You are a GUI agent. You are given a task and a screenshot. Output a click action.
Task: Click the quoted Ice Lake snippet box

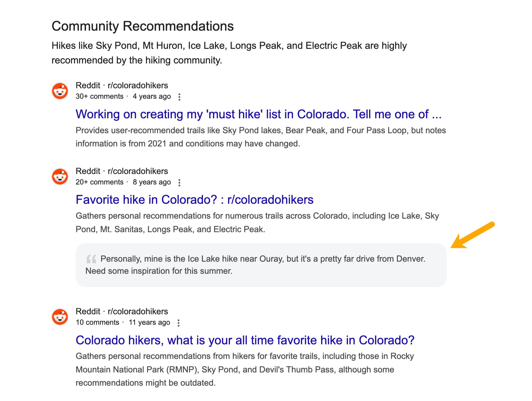tap(261, 265)
